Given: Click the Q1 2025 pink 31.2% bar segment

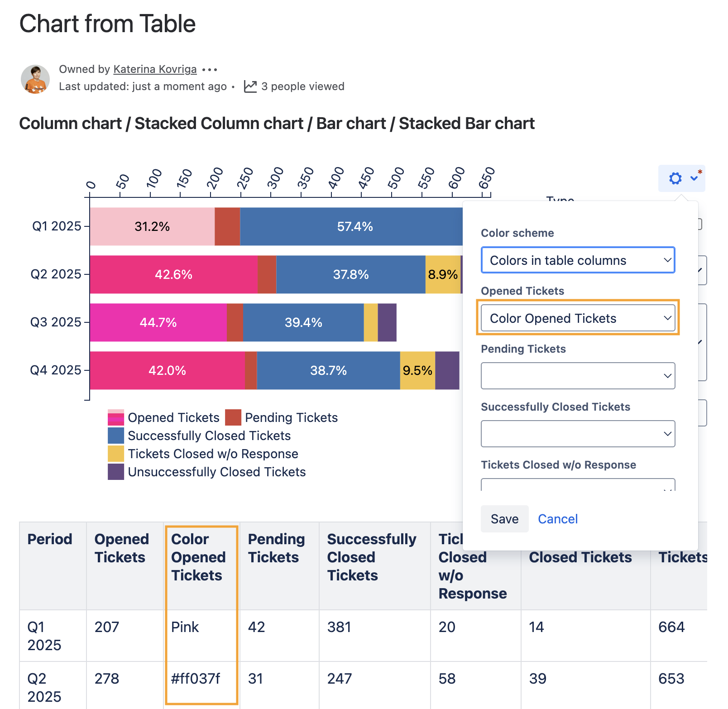Looking at the screenshot, I should click(x=152, y=226).
